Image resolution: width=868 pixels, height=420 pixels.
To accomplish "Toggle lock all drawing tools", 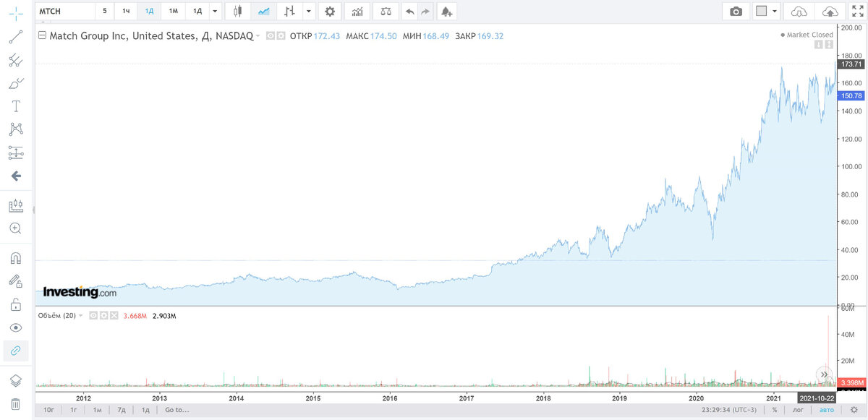I will point(16,304).
